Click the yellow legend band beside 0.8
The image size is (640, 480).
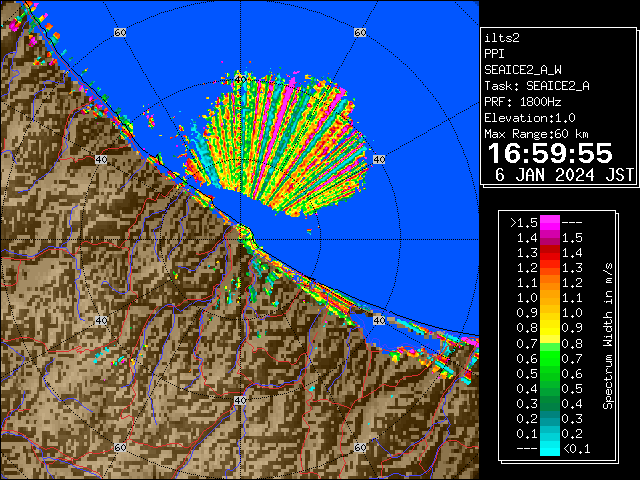tap(550, 328)
